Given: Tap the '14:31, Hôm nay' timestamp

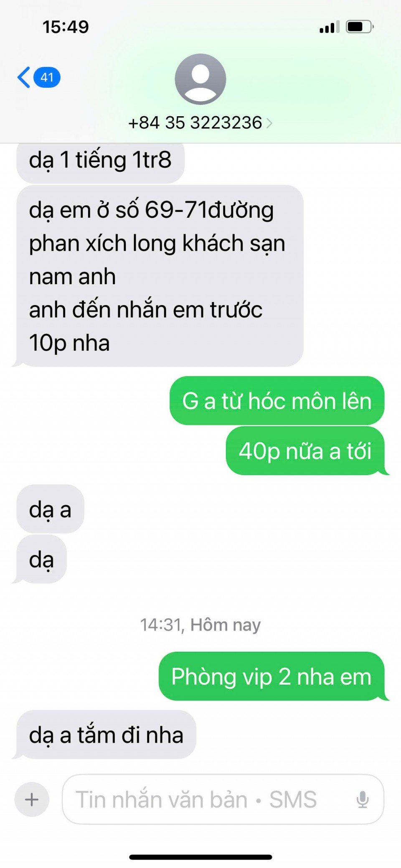Looking at the screenshot, I should (200, 625).
